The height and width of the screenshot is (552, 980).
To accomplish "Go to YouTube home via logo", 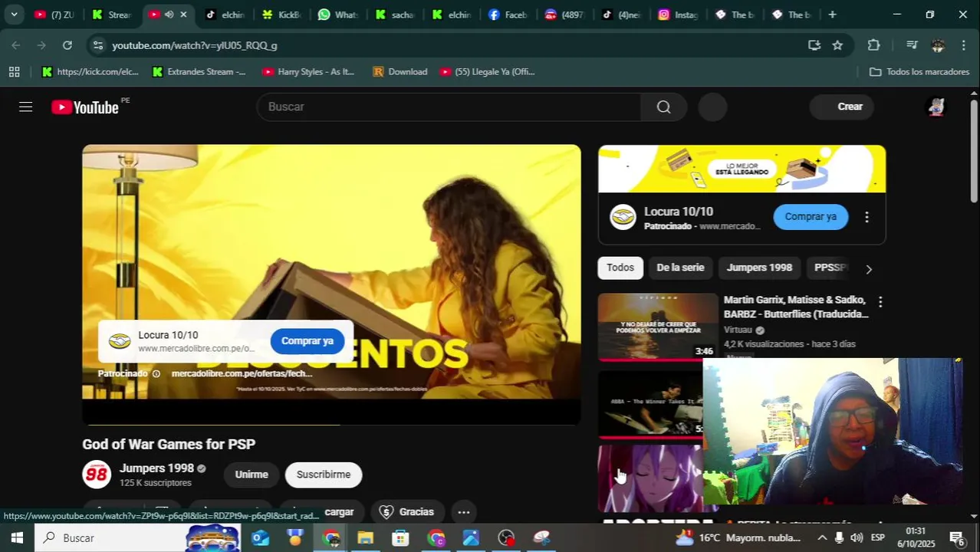I will click(x=85, y=107).
